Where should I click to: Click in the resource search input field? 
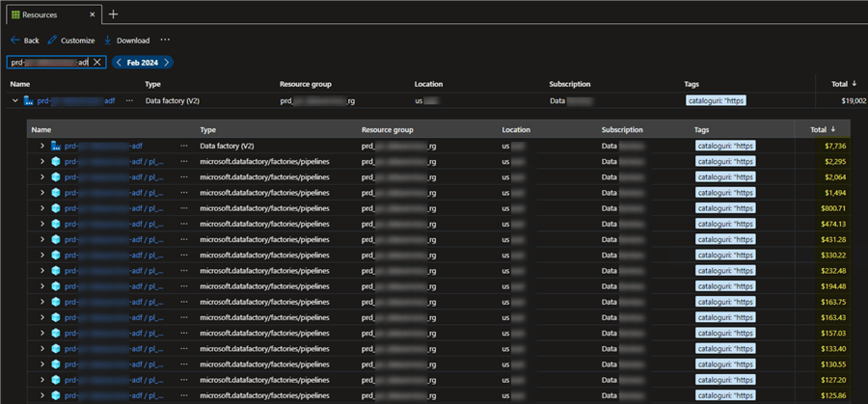pyautogui.click(x=46, y=63)
